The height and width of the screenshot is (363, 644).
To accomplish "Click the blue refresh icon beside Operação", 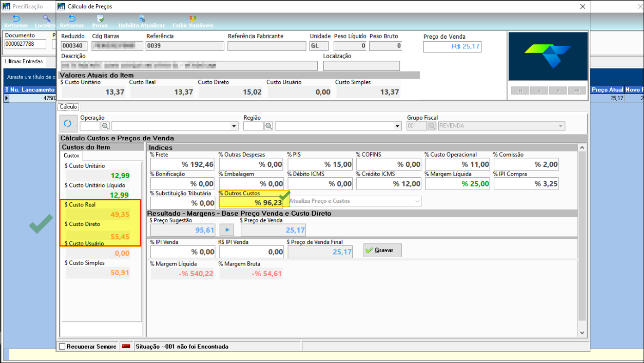I will click(x=68, y=124).
